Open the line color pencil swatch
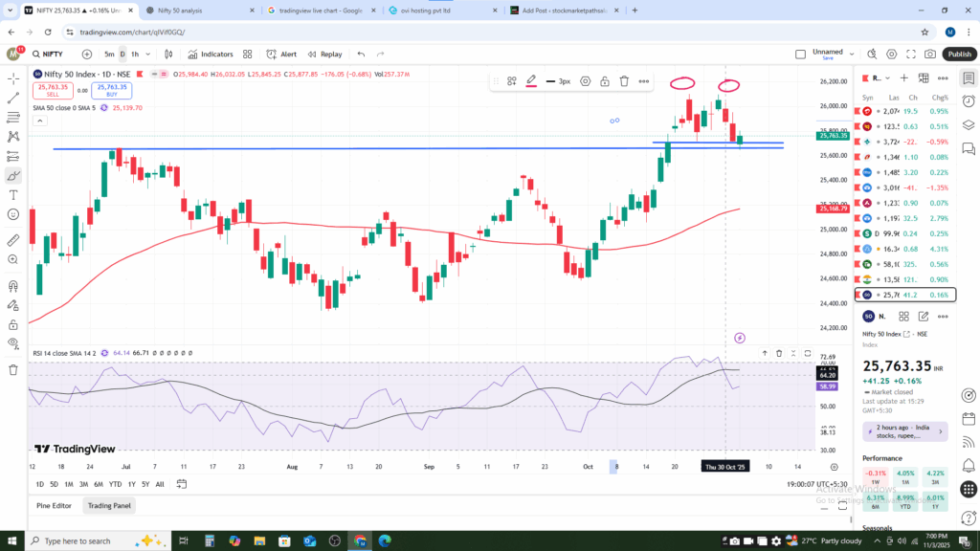The height and width of the screenshot is (551, 980). [531, 81]
